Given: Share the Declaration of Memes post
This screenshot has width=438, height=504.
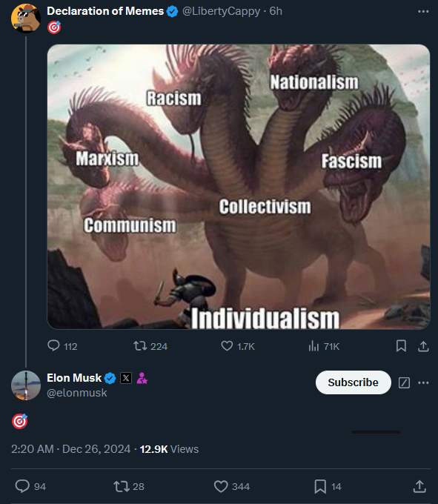Looking at the screenshot, I should (x=423, y=346).
